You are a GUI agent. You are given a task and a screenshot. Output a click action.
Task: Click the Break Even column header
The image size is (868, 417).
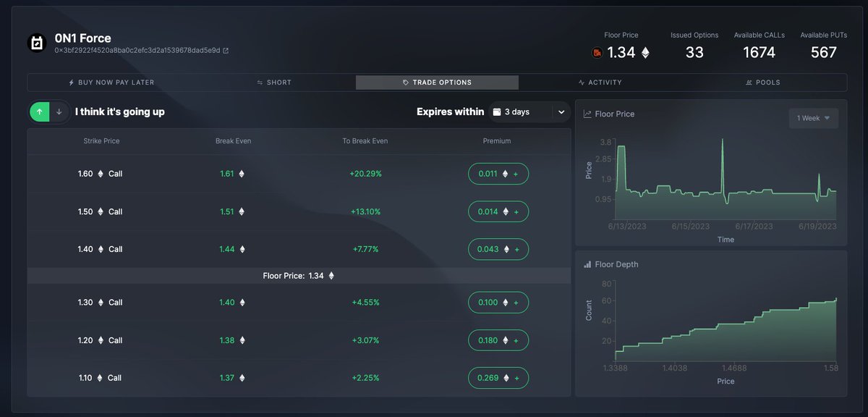tap(233, 141)
